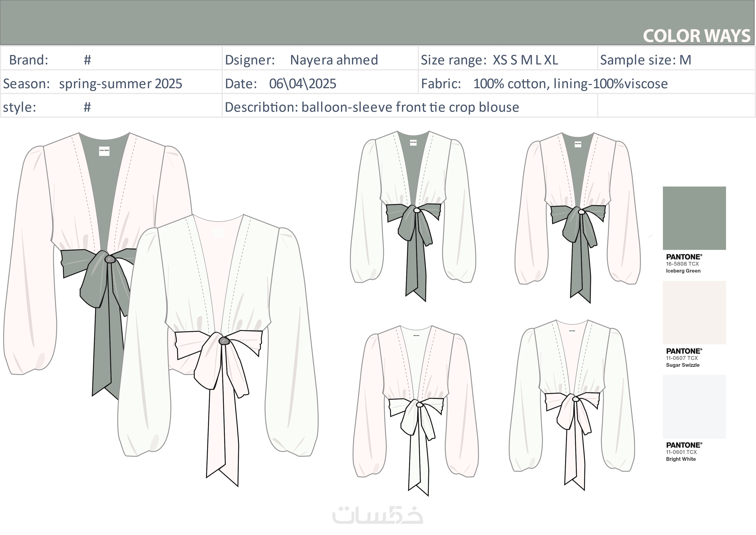Click the Arabic watermark logo at bottom
756x535 pixels.
(x=378, y=516)
